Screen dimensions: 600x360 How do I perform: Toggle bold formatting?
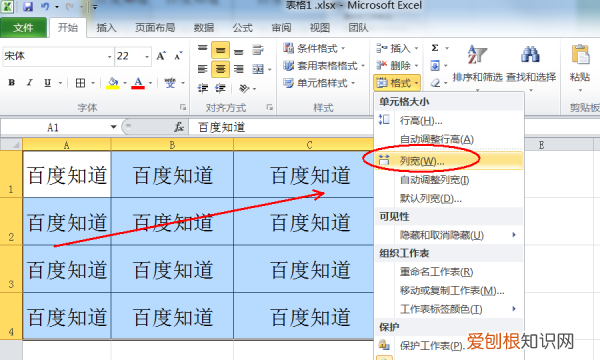click(12, 83)
